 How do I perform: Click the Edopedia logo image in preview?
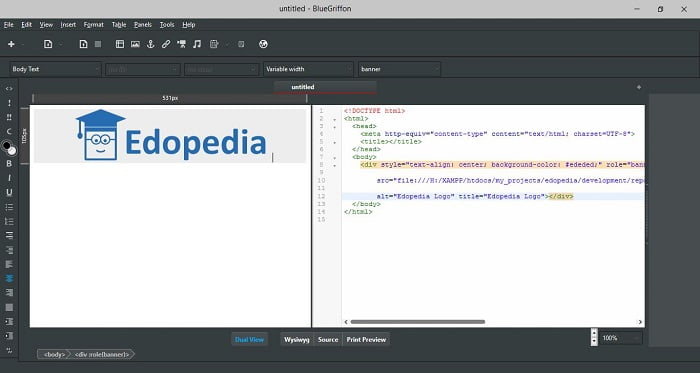(171, 135)
